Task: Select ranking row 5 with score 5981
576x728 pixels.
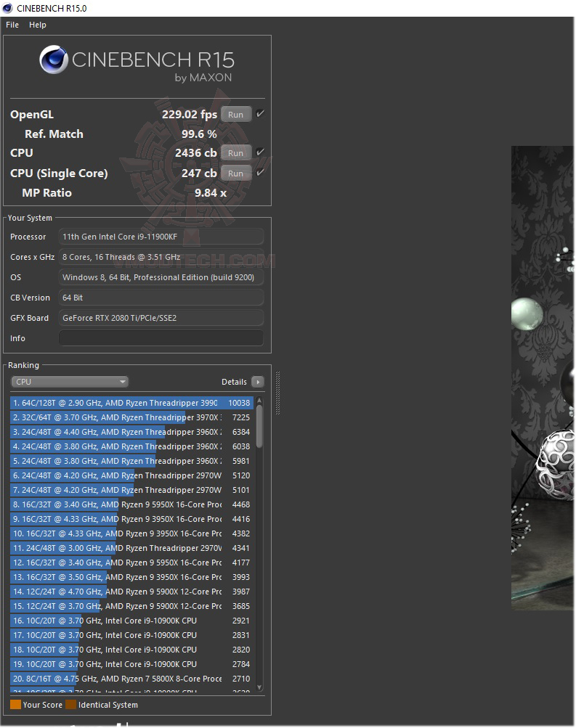Action: coord(132,461)
